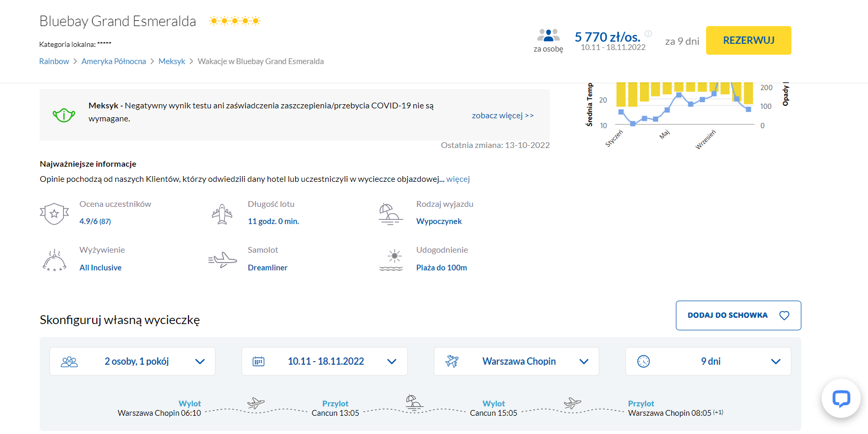Open the '2 osoby, 1 pokój' dropdown

(132, 361)
